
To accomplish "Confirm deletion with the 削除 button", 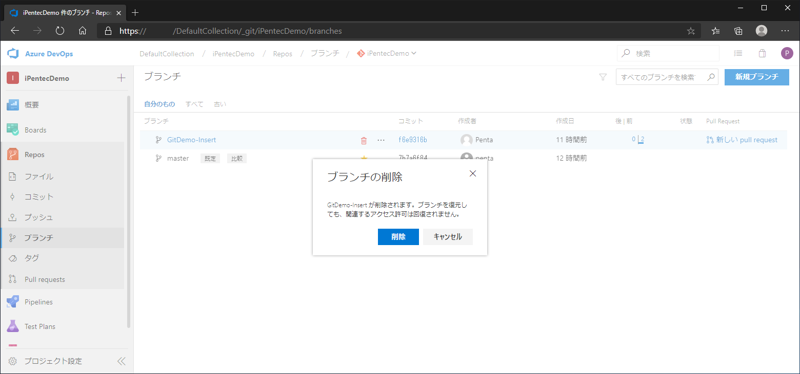I will point(398,237).
